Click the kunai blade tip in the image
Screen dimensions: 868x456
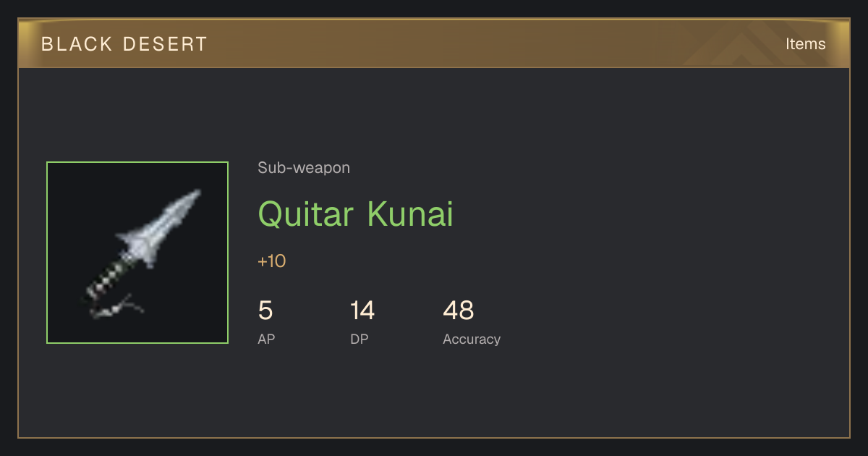(192, 198)
